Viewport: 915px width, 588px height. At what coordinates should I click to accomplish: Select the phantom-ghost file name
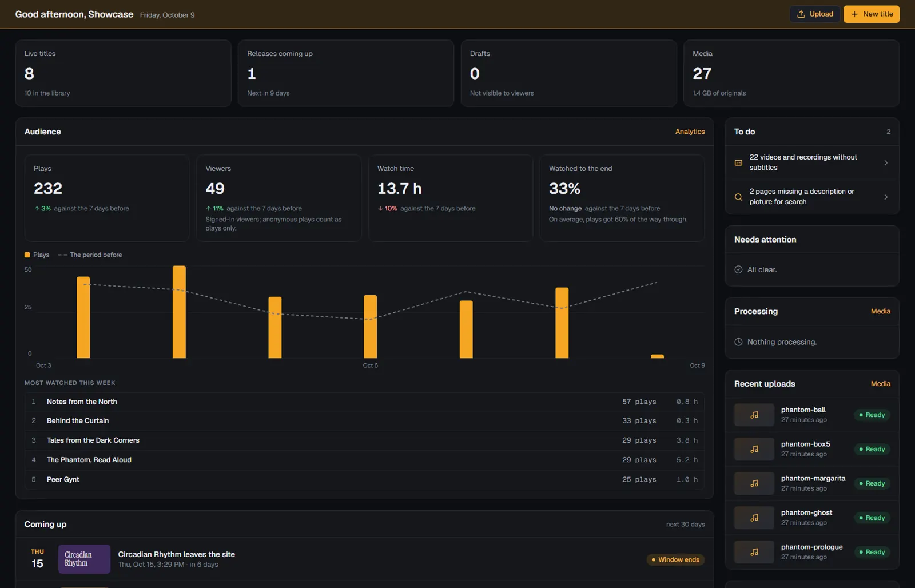[x=806, y=513]
